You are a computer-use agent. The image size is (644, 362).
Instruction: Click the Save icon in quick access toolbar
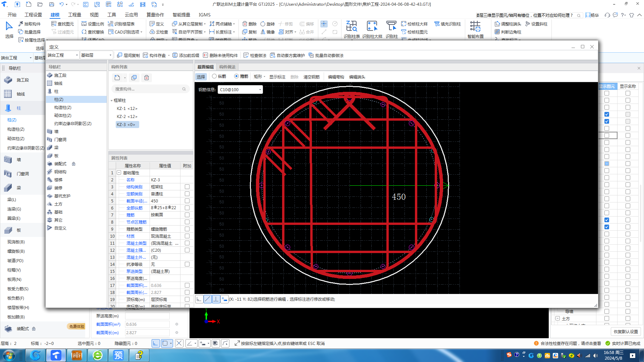click(51, 4)
